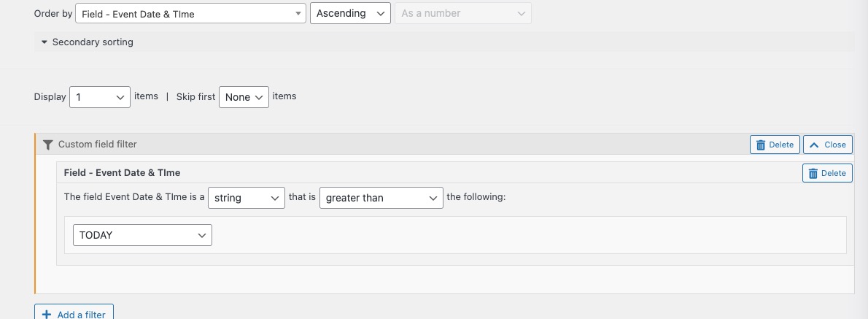Open the Skip first None dropdown

click(244, 97)
